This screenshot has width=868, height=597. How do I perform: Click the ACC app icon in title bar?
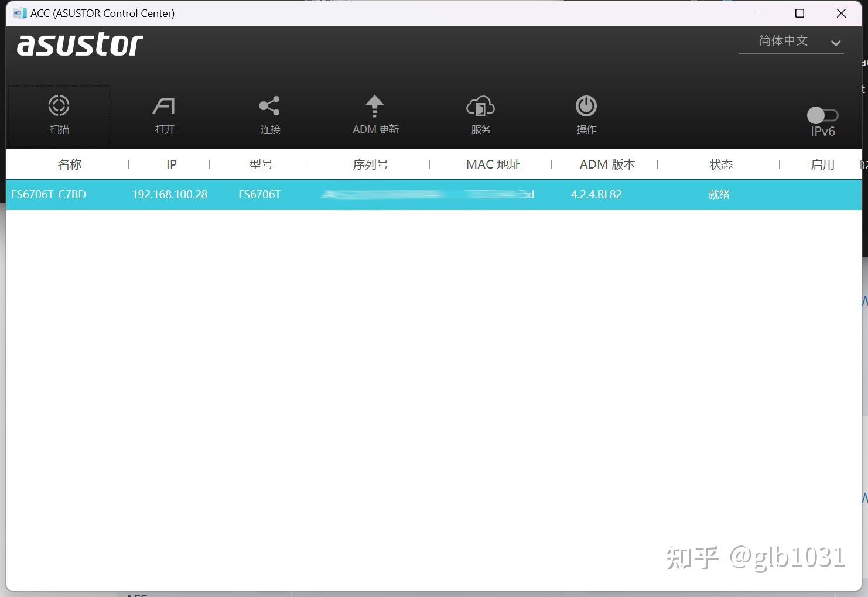19,13
